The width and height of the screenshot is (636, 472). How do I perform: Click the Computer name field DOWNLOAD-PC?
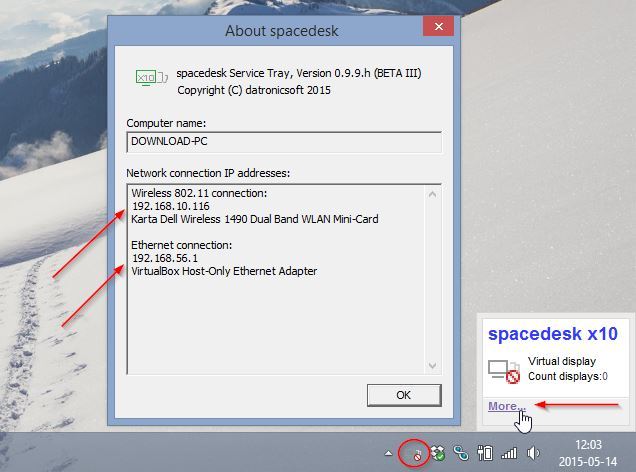284,142
